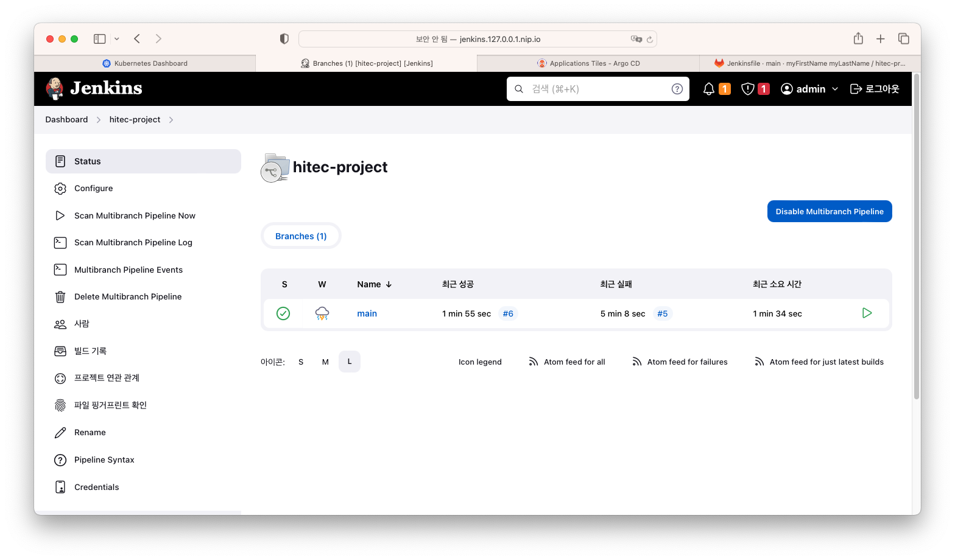Click the green build success status icon
The image size is (955, 560).
(x=283, y=313)
